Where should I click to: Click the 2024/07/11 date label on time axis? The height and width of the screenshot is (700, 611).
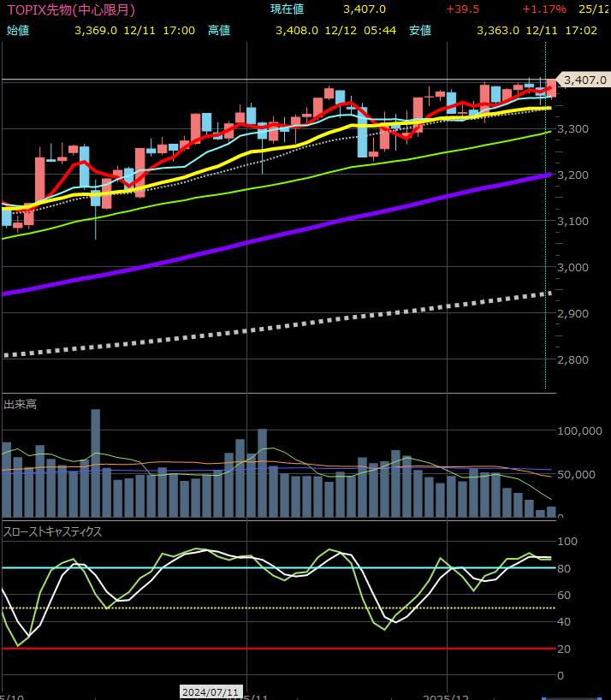click(x=211, y=691)
